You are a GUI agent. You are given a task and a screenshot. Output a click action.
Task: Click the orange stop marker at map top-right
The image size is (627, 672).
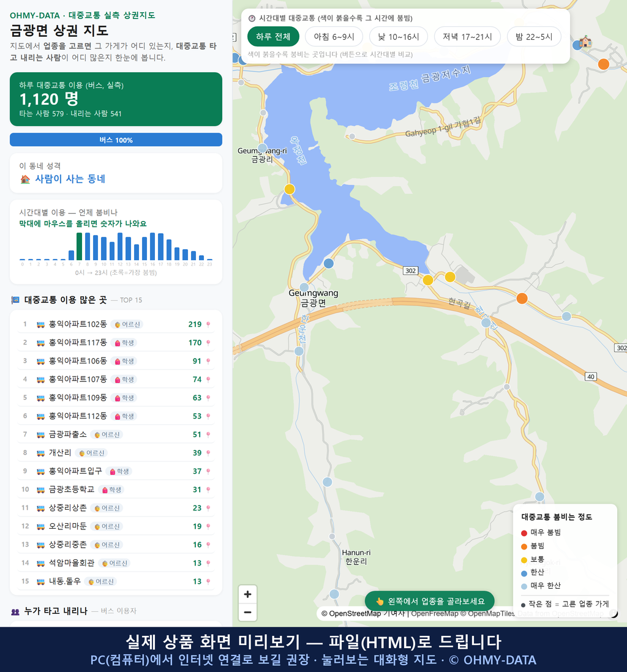pyautogui.click(x=603, y=64)
